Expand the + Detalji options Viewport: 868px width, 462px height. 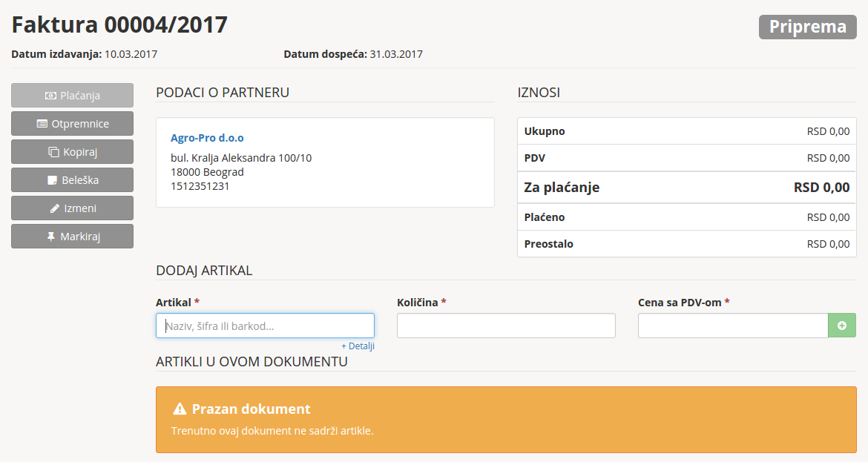358,346
